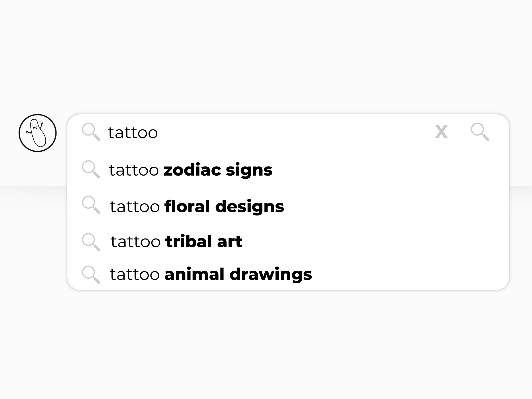Image resolution: width=532 pixels, height=399 pixels.
Task: Click magnifier icon left of typed query
Action: click(x=91, y=132)
